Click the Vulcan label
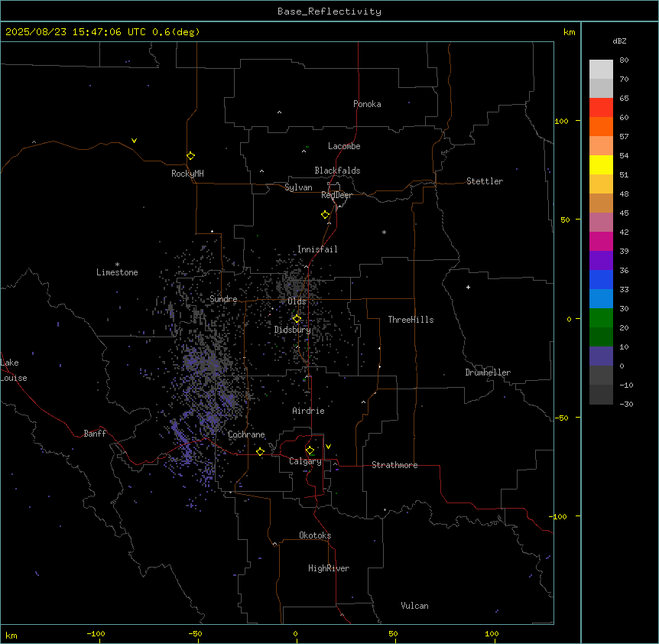659x644 pixels. (x=414, y=606)
